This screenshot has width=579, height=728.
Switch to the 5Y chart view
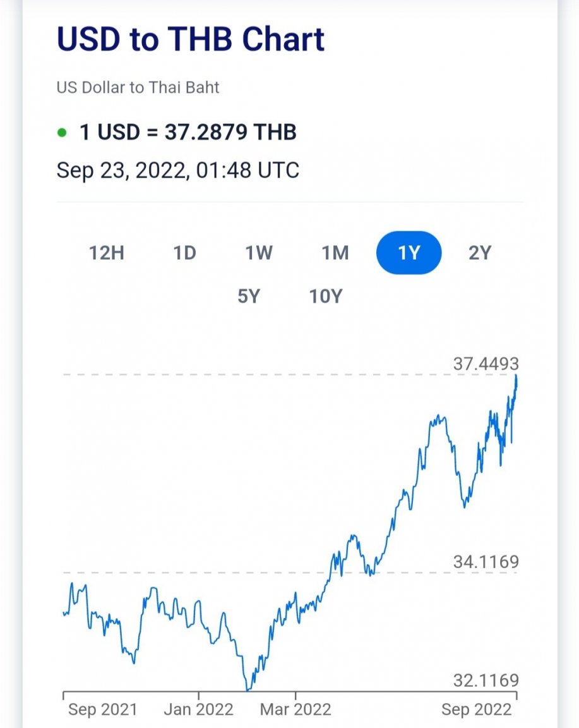(x=249, y=296)
